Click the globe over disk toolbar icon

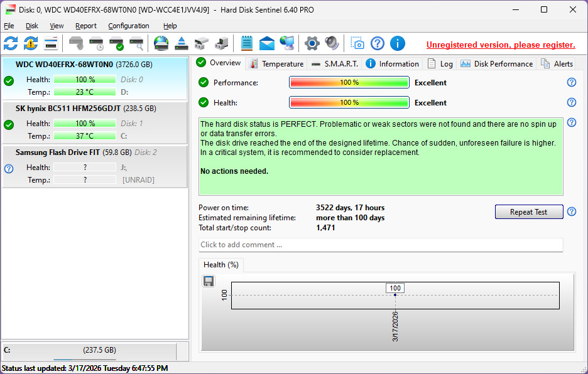coord(161,43)
